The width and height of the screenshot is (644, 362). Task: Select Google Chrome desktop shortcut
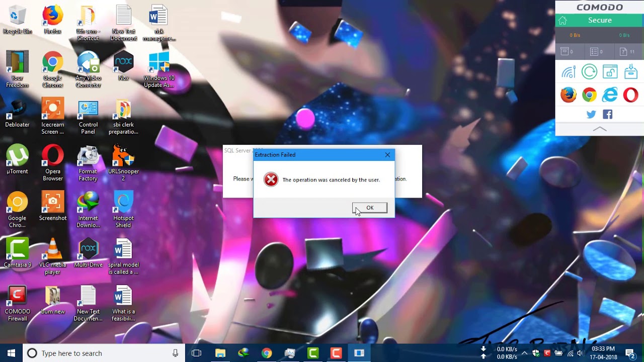(53, 70)
